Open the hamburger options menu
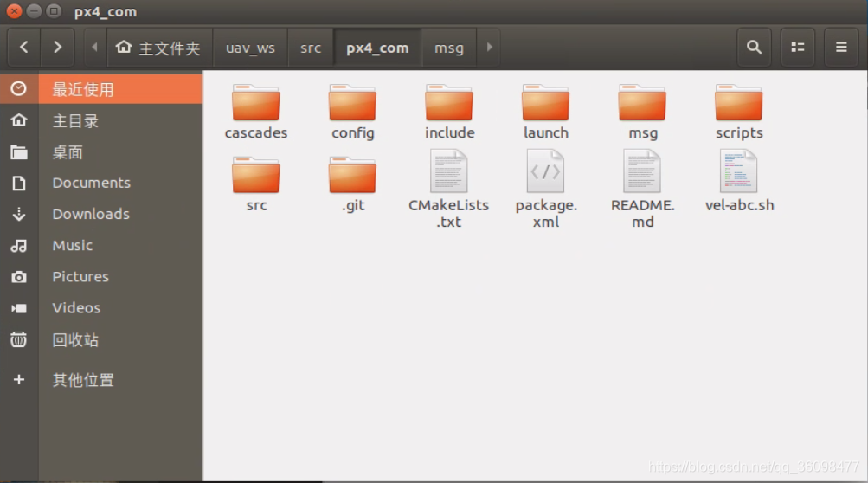This screenshot has height=483, width=868. click(x=841, y=48)
